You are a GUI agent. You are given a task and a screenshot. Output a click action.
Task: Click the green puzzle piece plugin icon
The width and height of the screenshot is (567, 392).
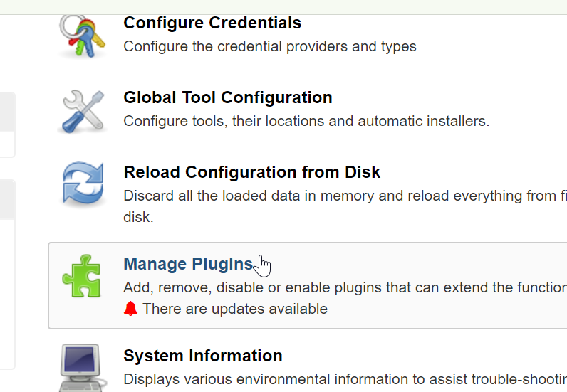[83, 276]
